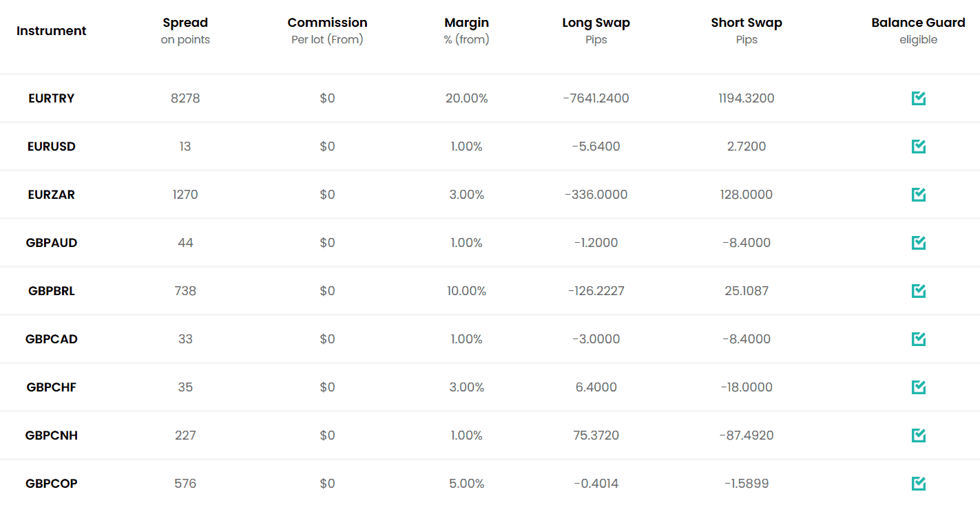Screen dimensions: 980x505
Task: Sort by the Long Swap column header
Action: 596,22
